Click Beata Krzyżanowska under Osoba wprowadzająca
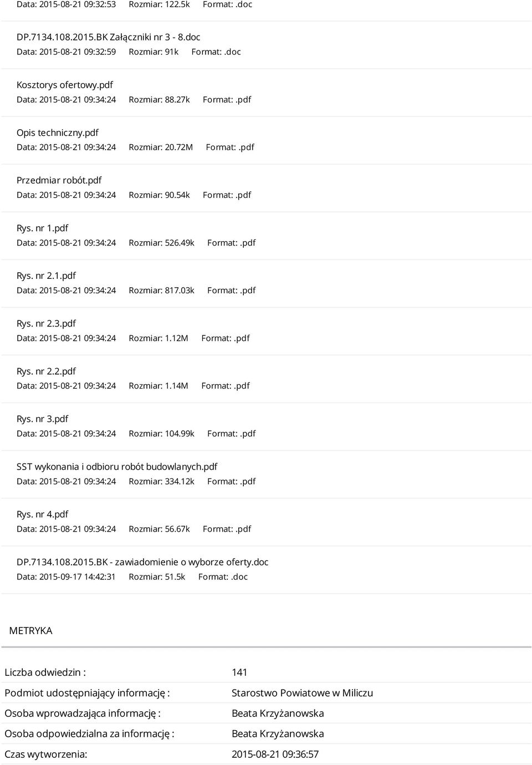Viewport: 532px width, 765px height. click(x=278, y=713)
